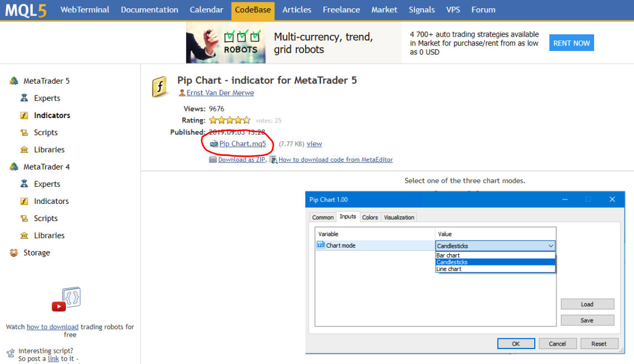This screenshot has height=364, width=634.
Task: Open the Chart mode dropdown arrow
Action: [550, 246]
